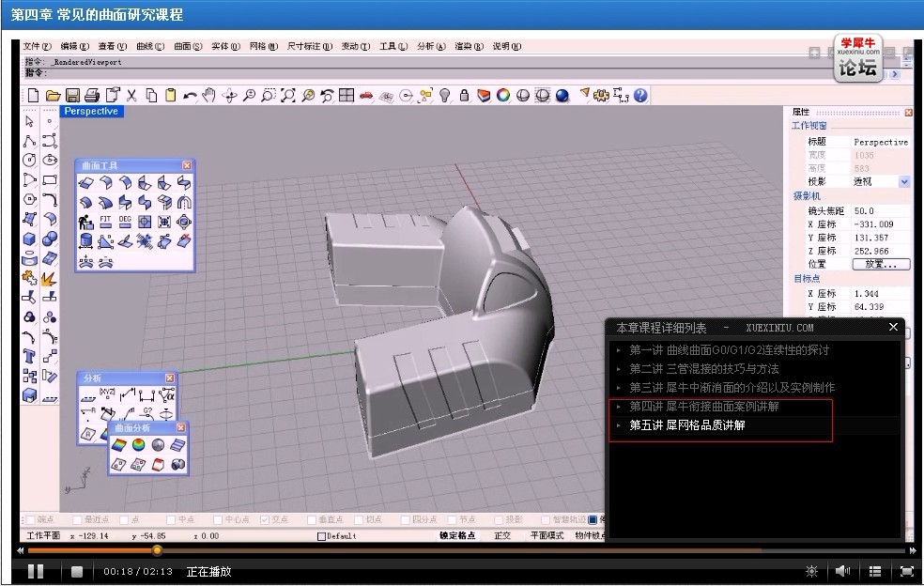Enable the 四分点 snap checkbox
This screenshot has width=924, height=586.
406,520
